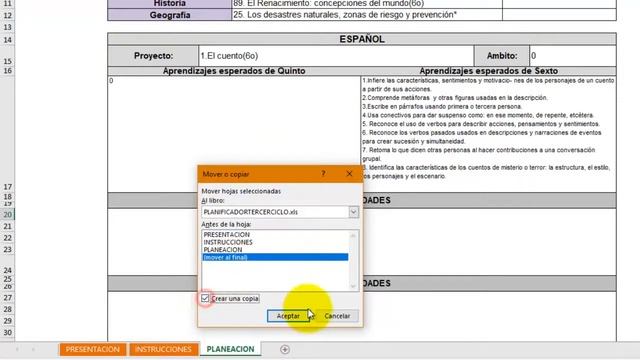Click list scrollbar down arrow
The image size is (640, 360).
(x=353, y=286)
